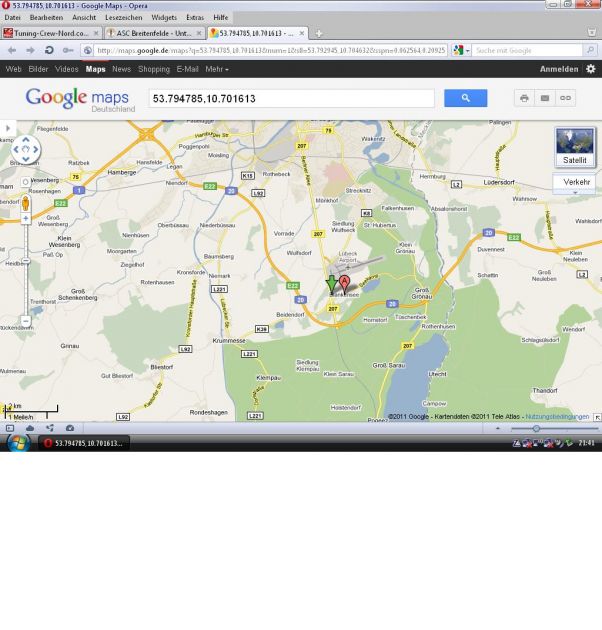The image size is (602, 630).
Task: Click the browser Forward arrow button
Action: pos(31,50)
